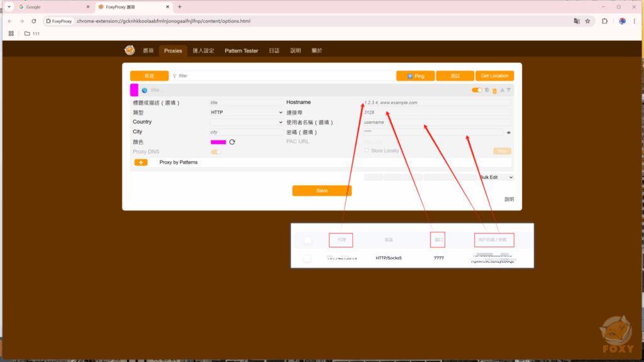Click the FoxyProxy site info chip

point(59,21)
